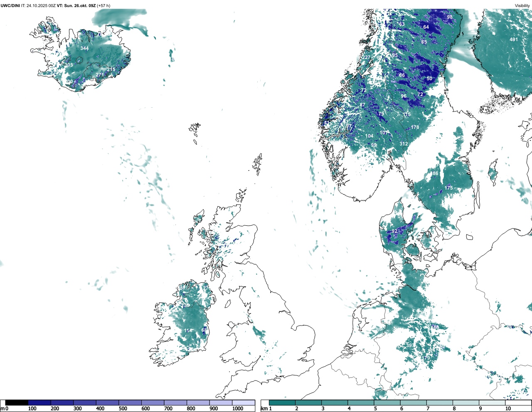
Task: Click the '10' label on the kilometer scale
Action: pos(508,409)
